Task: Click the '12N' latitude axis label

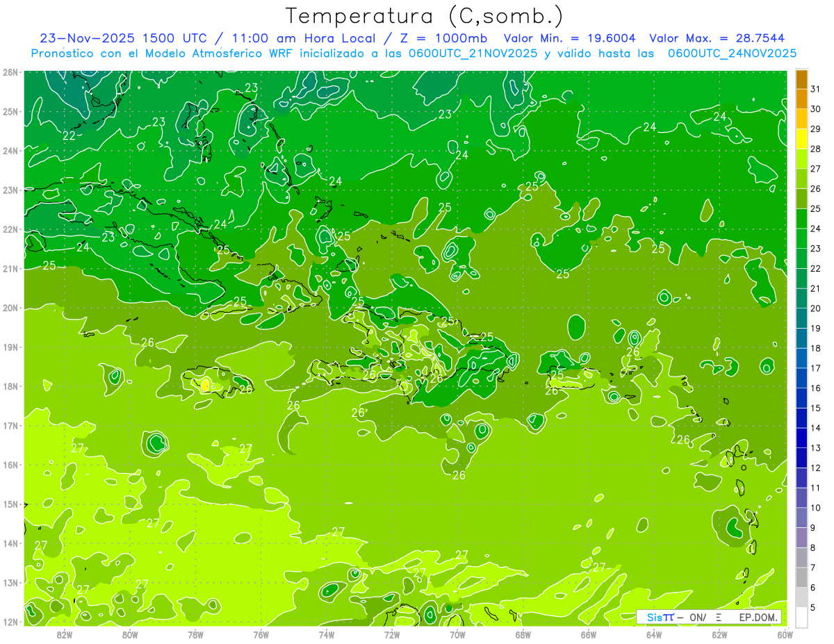Action: [10, 622]
